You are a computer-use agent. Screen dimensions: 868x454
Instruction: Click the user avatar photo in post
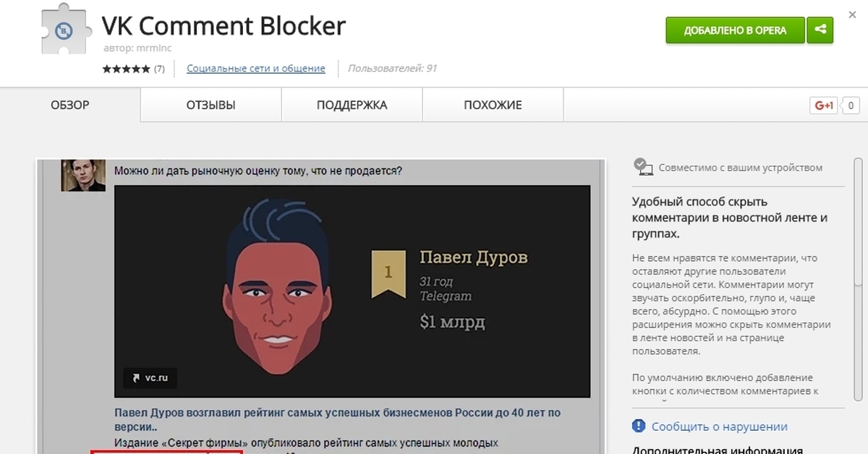tap(82, 174)
